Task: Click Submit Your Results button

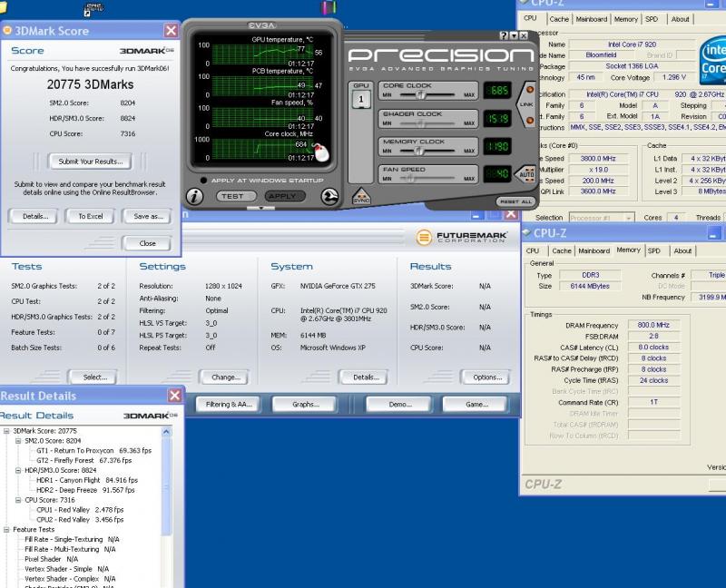Action: (90, 162)
